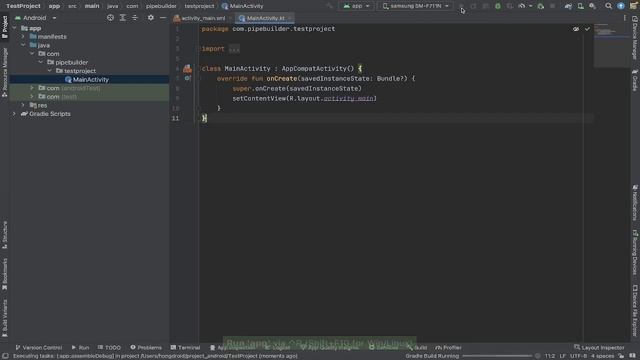Image resolution: width=640 pixels, height=360 pixels.
Task: Toggle the Build Variants tool window
Action: 5,318
